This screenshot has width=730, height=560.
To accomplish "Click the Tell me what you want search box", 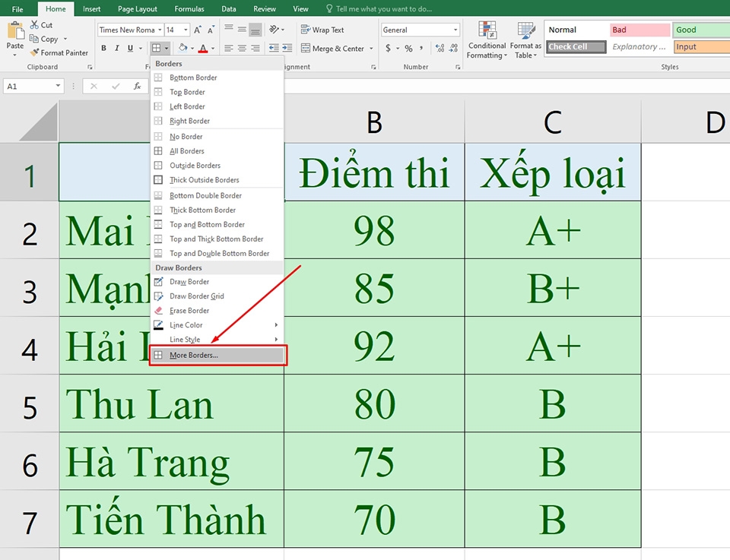I will [x=379, y=9].
